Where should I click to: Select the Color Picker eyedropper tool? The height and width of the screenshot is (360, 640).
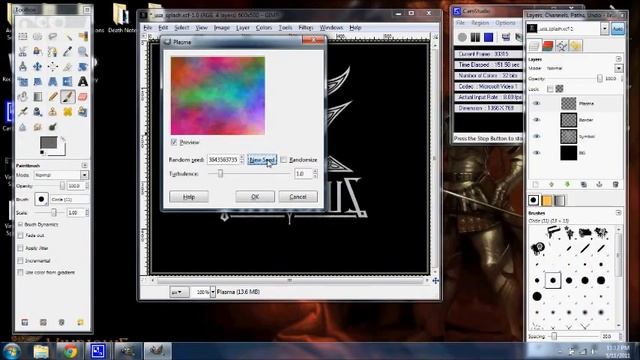point(68,51)
